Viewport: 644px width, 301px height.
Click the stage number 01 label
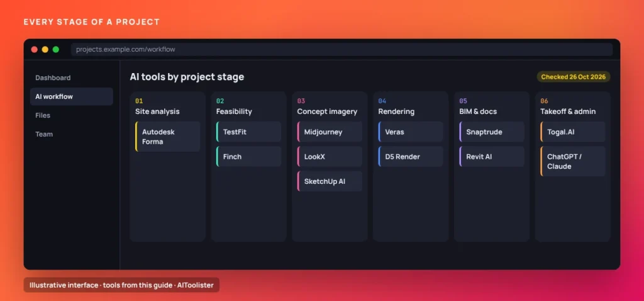139,101
